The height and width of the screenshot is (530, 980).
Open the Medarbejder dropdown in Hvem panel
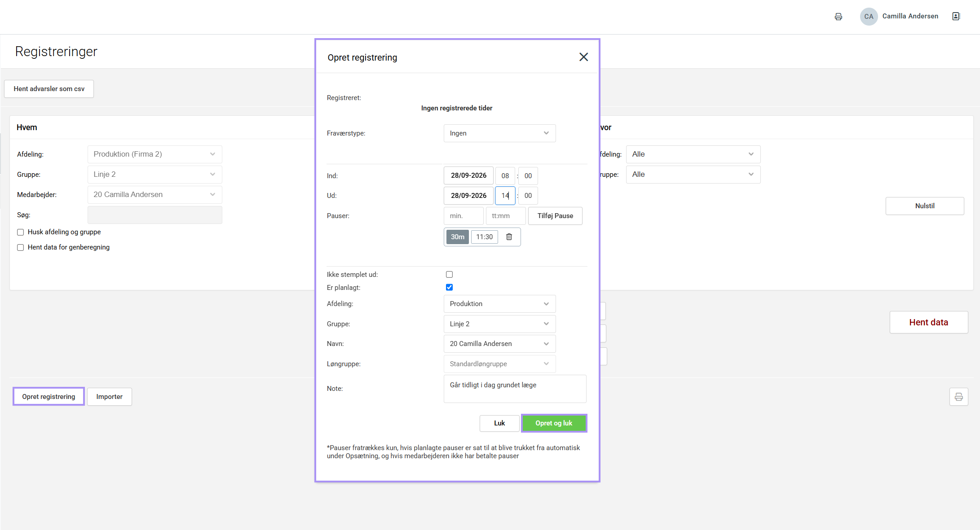[155, 195]
